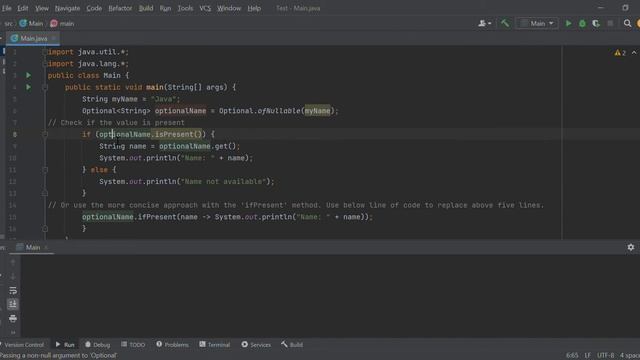Open the Debug tool window
Image resolution: width=640 pixels, height=360 pixels.
pos(97,345)
